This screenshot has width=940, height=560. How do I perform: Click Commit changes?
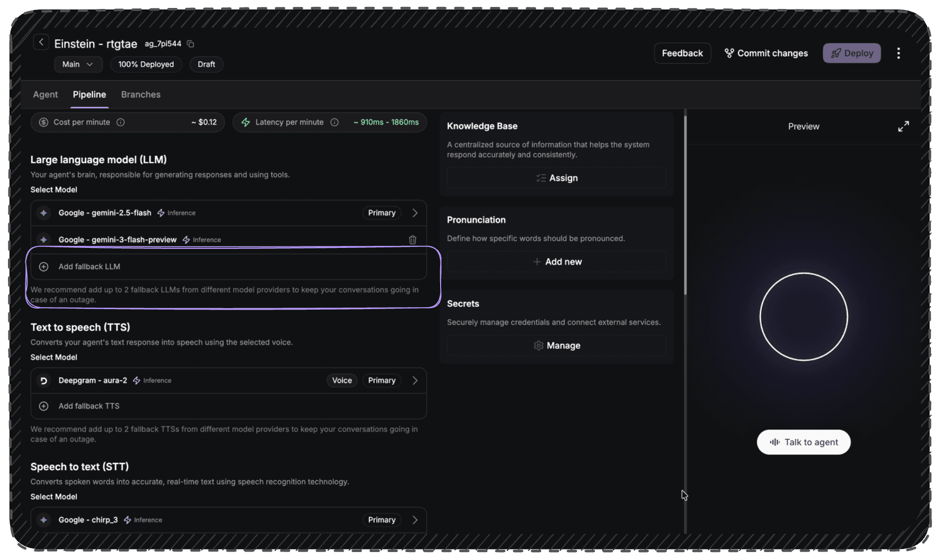[x=766, y=53]
